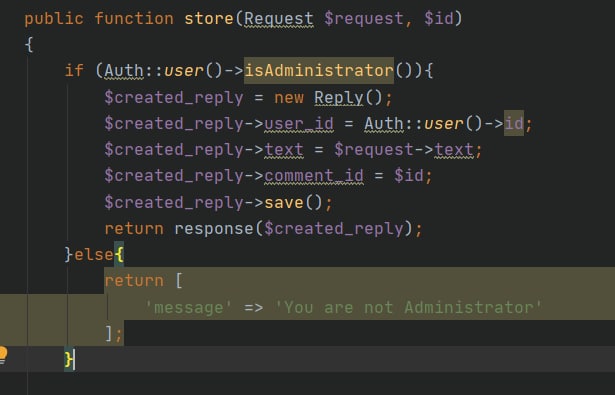Click the $request->text property on right side

click(x=454, y=150)
